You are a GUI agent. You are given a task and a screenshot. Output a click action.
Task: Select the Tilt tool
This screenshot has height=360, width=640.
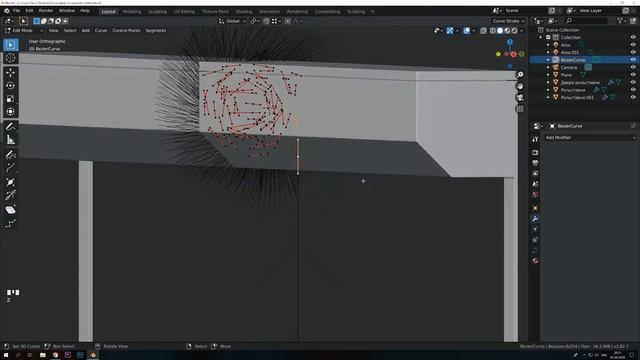(11, 195)
